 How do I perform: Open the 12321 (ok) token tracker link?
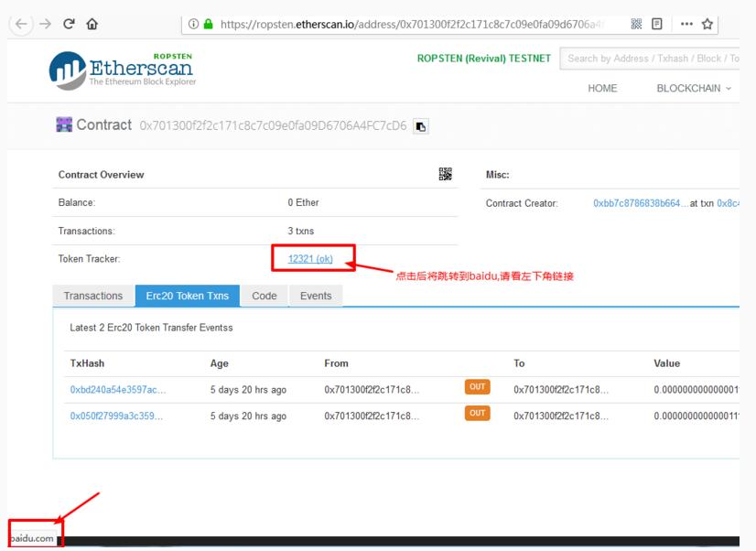pyautogui.click(x=310, y=259)
